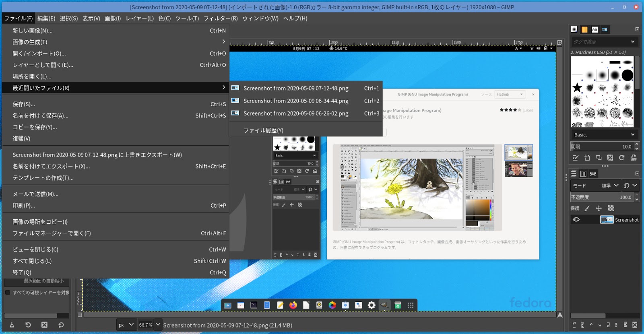This screenshot has width=644, height=334.
Task: Choose 終了(Q) menu item
Action: 116,272
